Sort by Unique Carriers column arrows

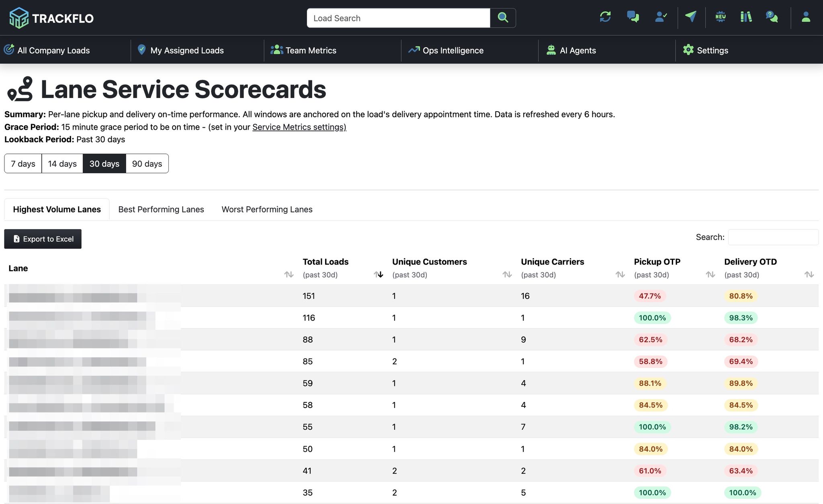click(620, 275)
